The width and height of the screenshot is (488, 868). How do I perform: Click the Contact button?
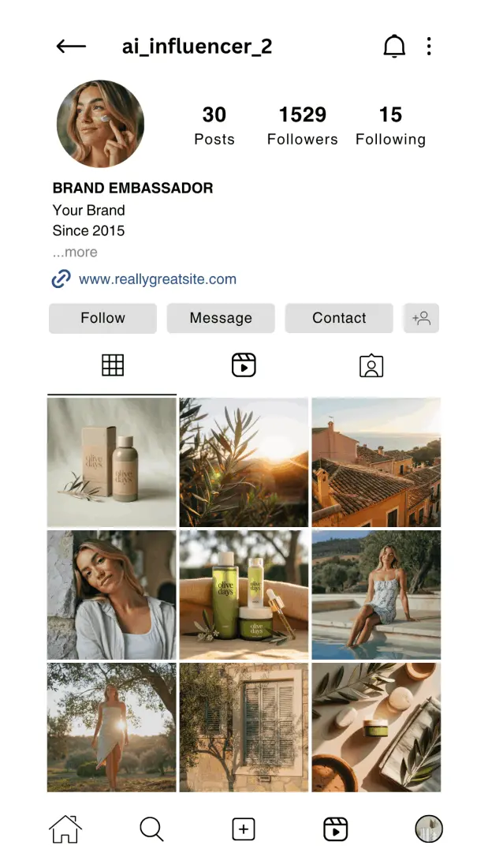click(339, 318)
